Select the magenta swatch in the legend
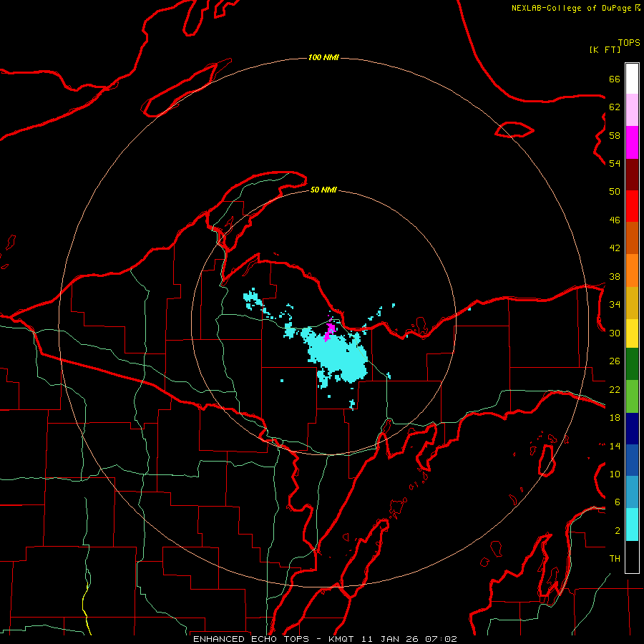 click(632, 142)
